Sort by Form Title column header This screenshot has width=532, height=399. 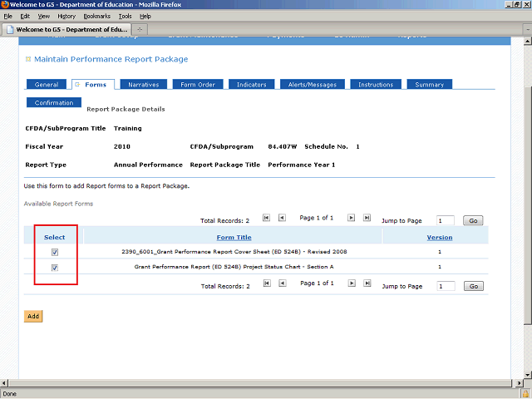[x=233, y=237]
